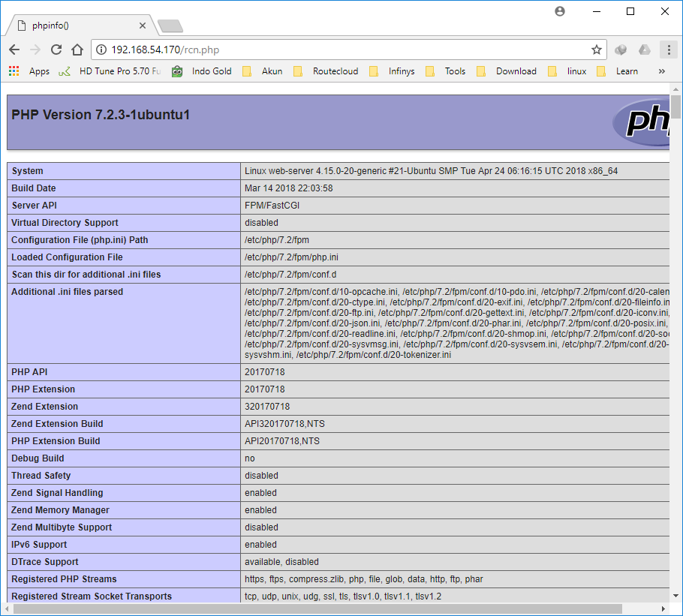Click the Google Drive extension icon
The width and height of the screenshot is (683, 616).
tap(645, 50)
